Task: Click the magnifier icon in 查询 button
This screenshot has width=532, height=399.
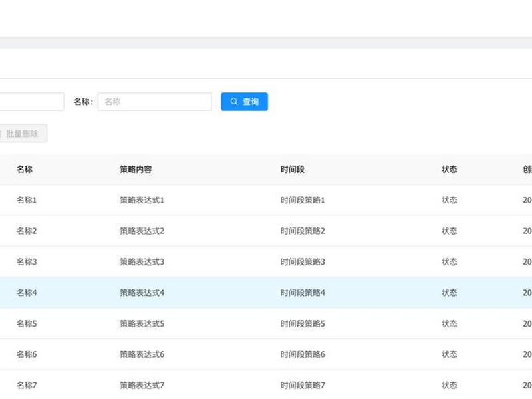Action: pyautogui.click(x=234, y=102)
